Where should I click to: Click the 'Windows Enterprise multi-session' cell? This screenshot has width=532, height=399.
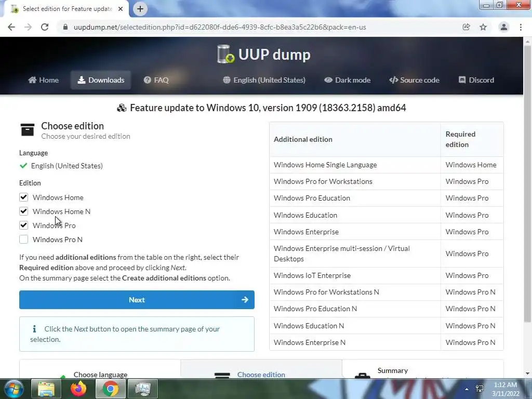coord(355,254)
